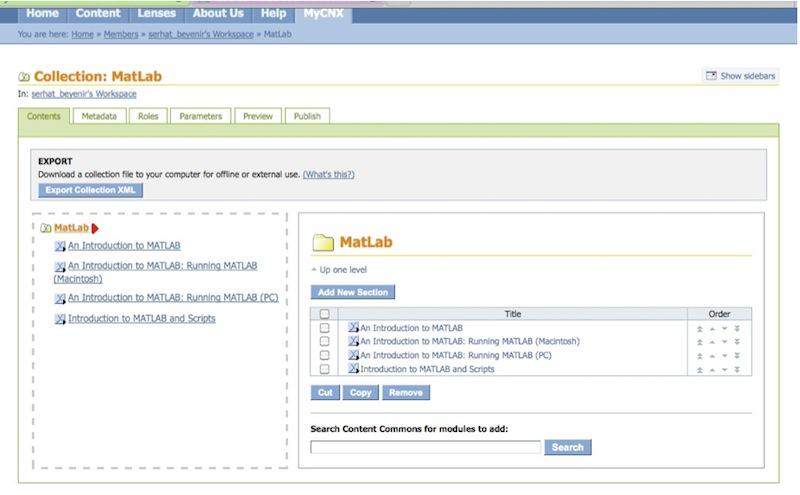
Task: Tick checkbox for 'An Introduction to MATLAB'
Action: coord(324,328)
